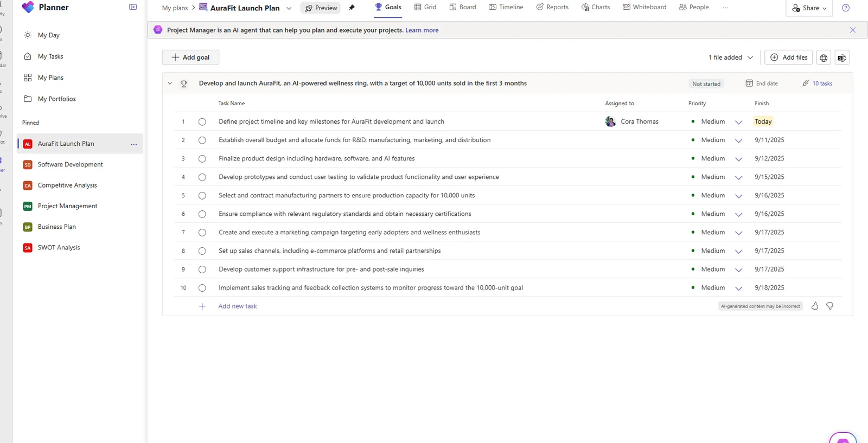Open the 10 tasks link icon
Screen dimensions: 868x443
806,83
